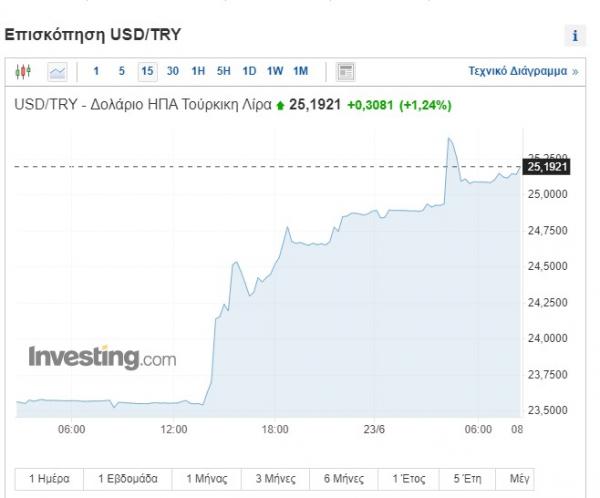Choose the 1W interval

click(x=275, y=71)
